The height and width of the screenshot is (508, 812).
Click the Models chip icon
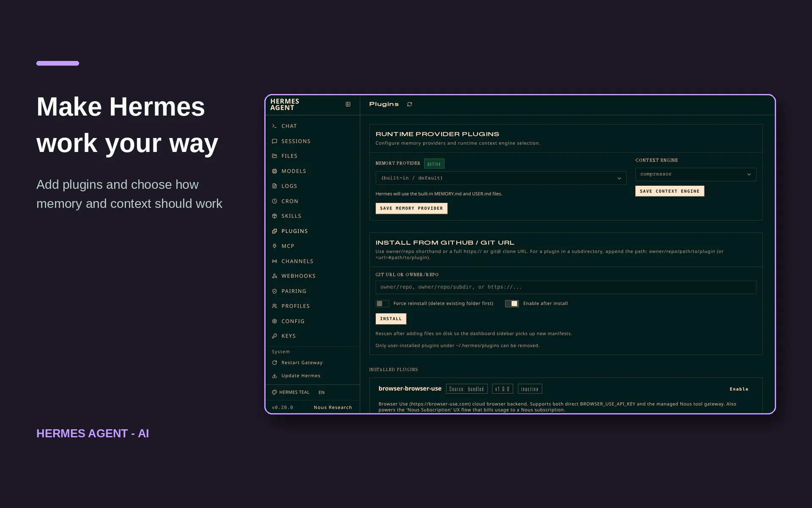(274, 171)
